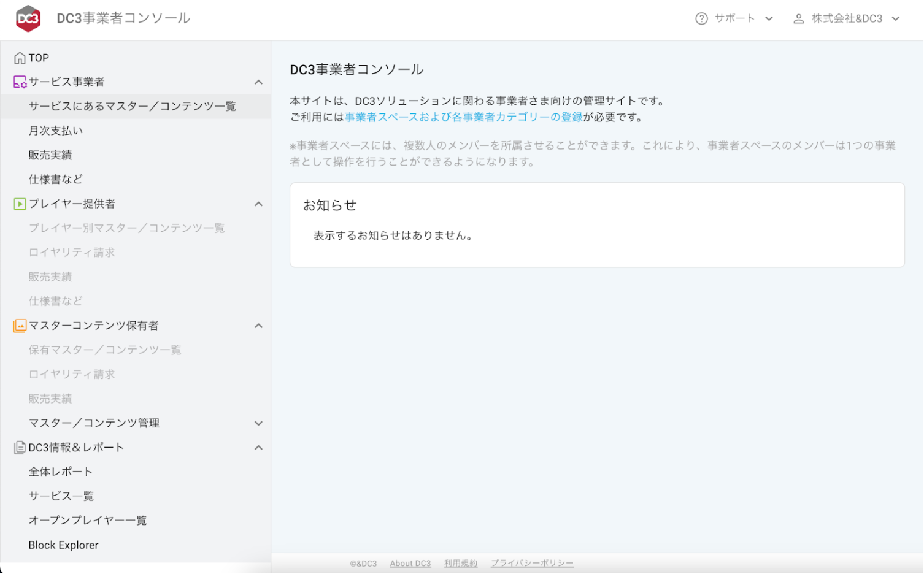Click the ©&DC3 footer text
This screenshot has height=574, width=924.
(x=363, y=564)
